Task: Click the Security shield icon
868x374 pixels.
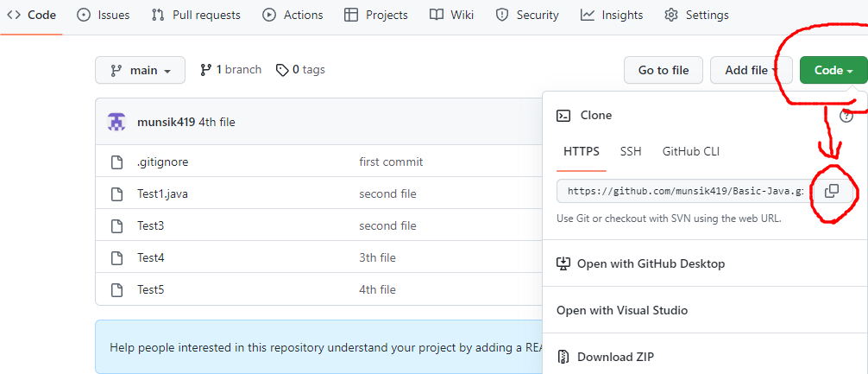Action: click(502, 15)
